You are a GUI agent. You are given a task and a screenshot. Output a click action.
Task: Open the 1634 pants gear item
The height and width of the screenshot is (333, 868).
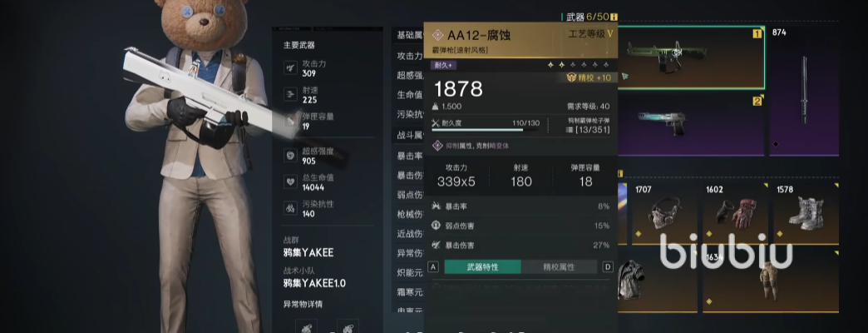[771, 280]
